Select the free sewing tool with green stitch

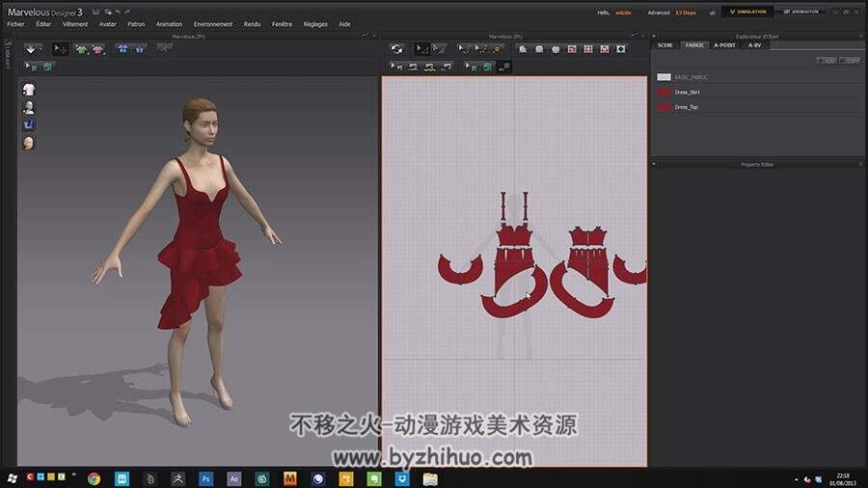click(429, 67)
